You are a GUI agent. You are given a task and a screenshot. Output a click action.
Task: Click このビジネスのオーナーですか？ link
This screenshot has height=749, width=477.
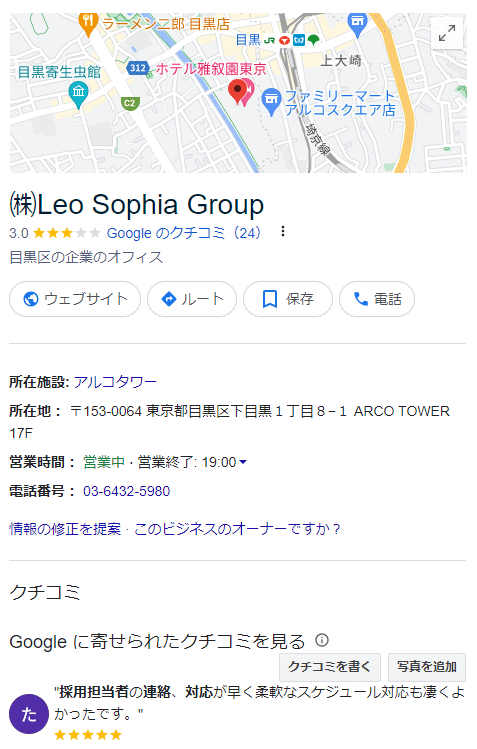[x=237, y=529]
